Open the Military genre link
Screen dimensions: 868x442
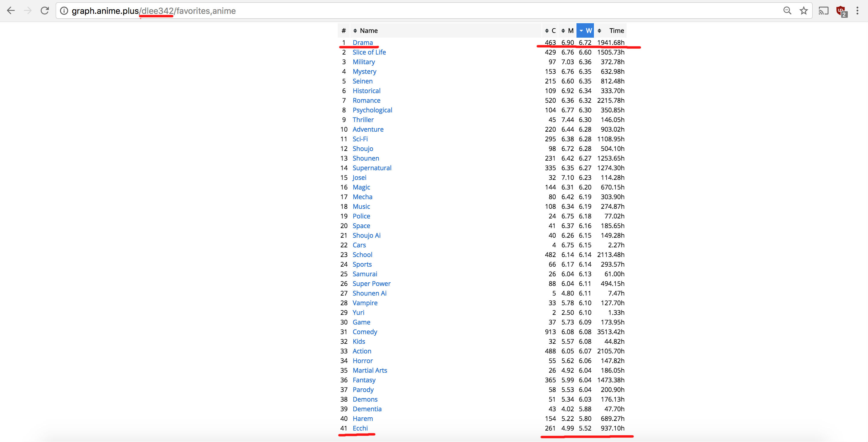(x=364, y=62)
